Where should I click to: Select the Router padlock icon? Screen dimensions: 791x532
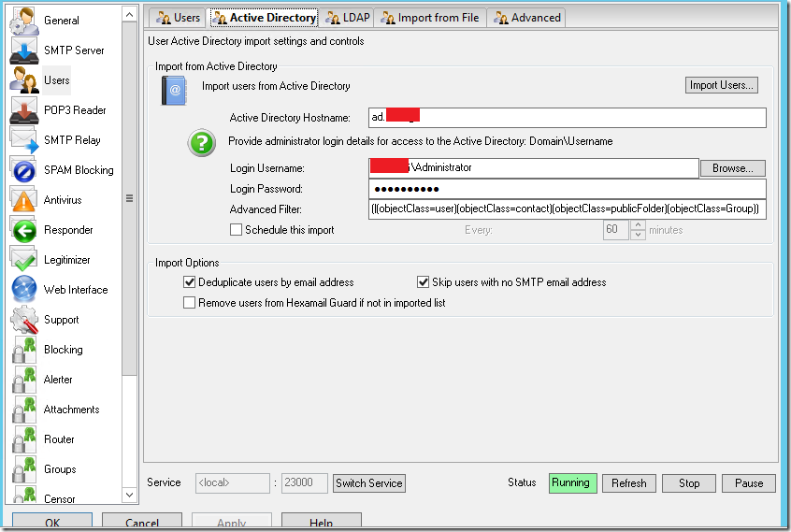[23, 439]
